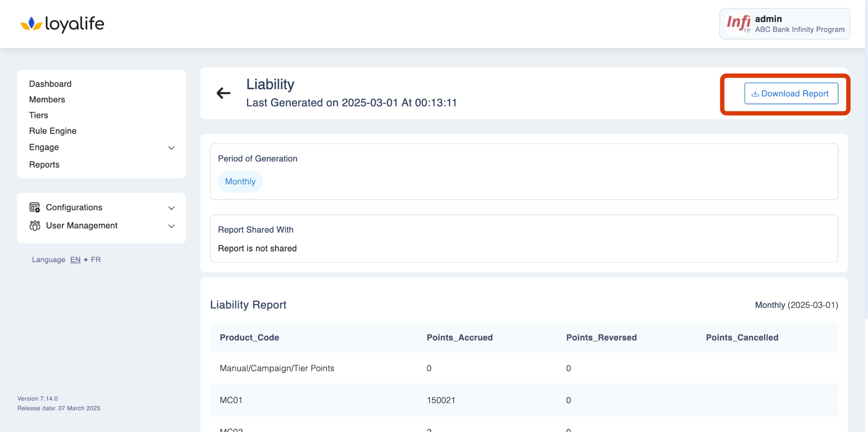Switch language to FR
The width and height of the screenshot is (868, 432).
[x=95, y=260]
